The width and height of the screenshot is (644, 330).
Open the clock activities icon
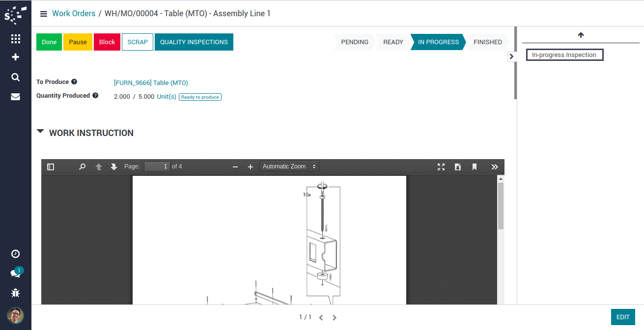click(x=15, y=254)
